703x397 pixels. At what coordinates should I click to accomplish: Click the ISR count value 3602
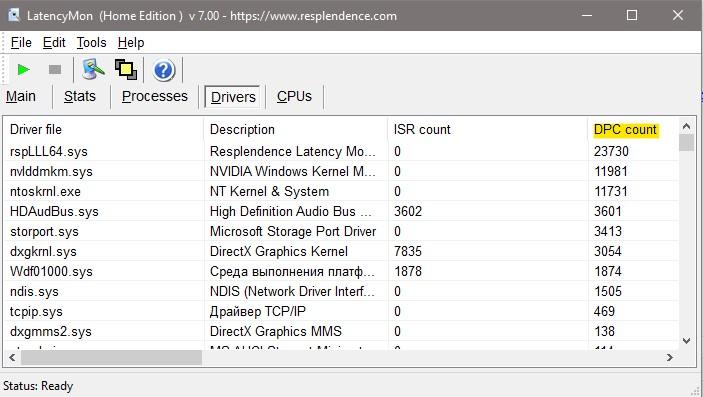pyautogui.click(x=408, y=211)
